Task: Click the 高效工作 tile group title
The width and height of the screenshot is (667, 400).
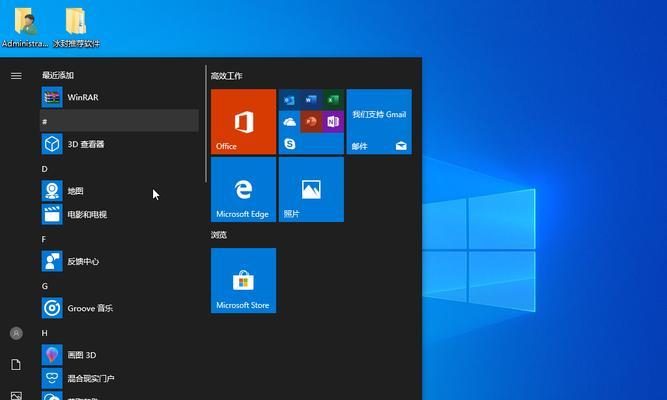Action: (227, 76)
